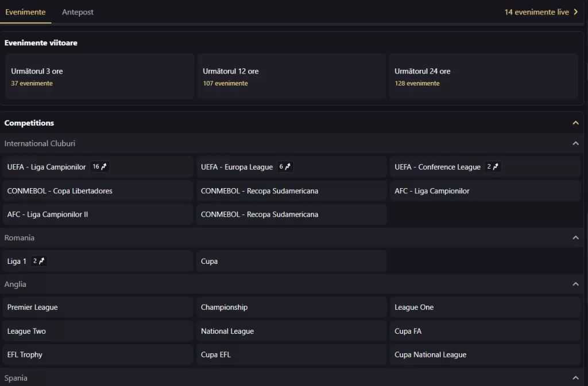This screenshot has width=588, height=386.
Task: Click the Romania group label
Action: point(20,238)
